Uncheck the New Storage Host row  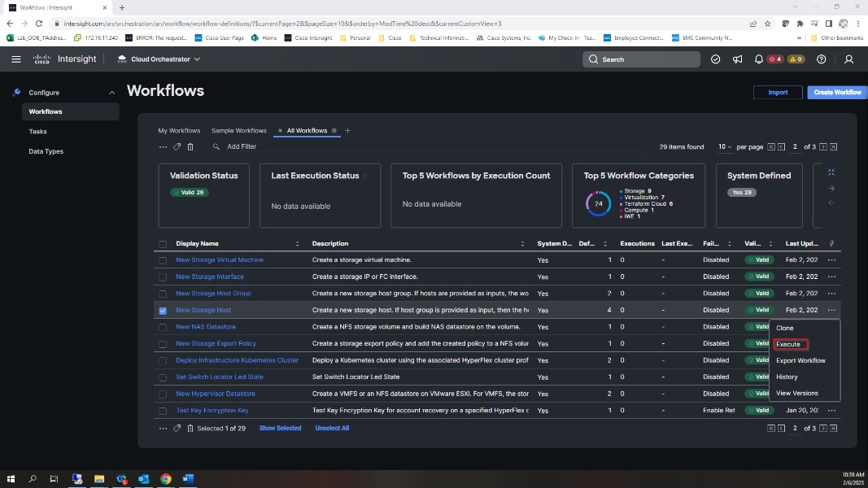tap(163, 311)
